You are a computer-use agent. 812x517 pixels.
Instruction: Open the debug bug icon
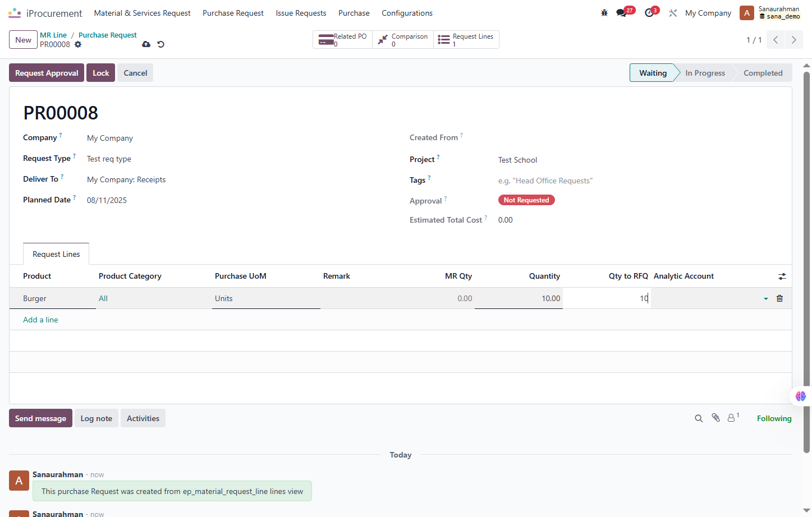click(x=604, y=13)
